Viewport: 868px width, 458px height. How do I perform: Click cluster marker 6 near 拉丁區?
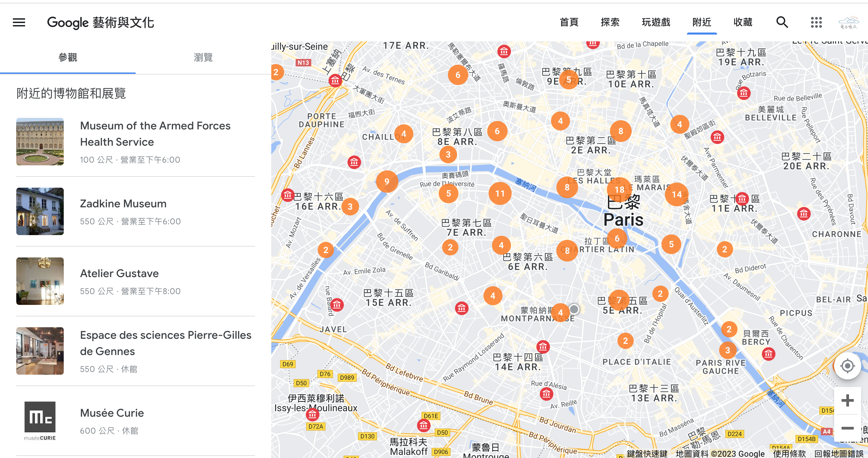[617, 238]
